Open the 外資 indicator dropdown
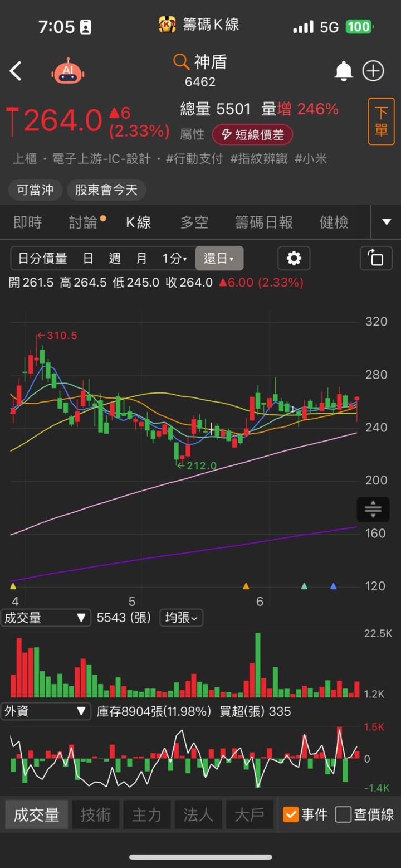The width and height of the screenshot is (401, 868). point(46,711)
